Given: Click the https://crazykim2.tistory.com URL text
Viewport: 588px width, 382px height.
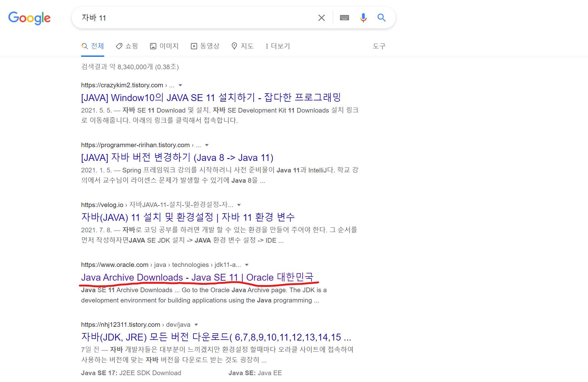Looking at the screenshot, I should (x=122, y=85).
